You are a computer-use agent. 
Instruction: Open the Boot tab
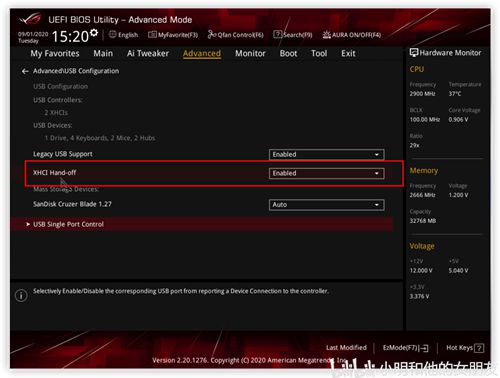[288, 53]
